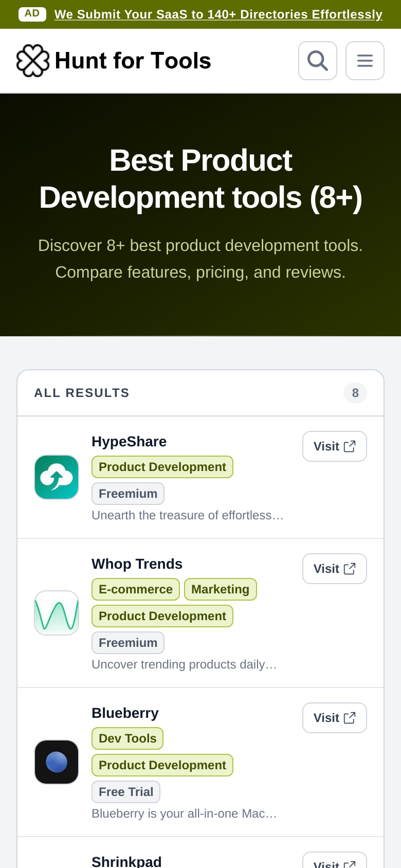This screenshot has height=868, width=401.
Task: Click 'Blueberry is your all-in-one Mac…' description
Action: [184, 813]
